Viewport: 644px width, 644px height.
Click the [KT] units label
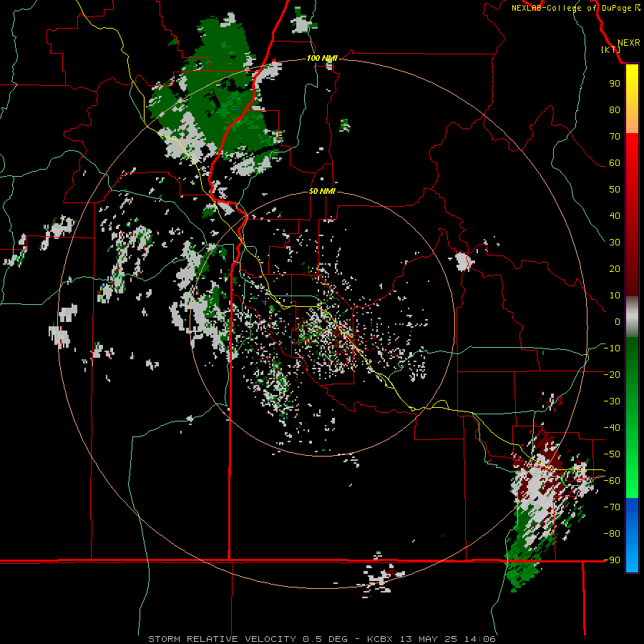pos(611,49)
